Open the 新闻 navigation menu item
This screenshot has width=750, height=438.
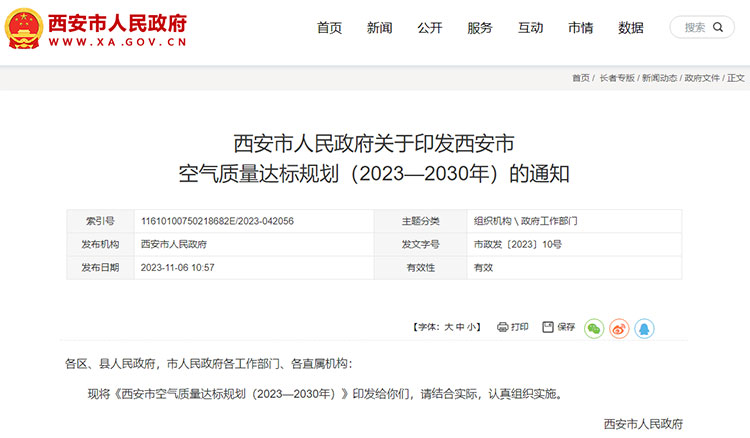tap(379, 28)
